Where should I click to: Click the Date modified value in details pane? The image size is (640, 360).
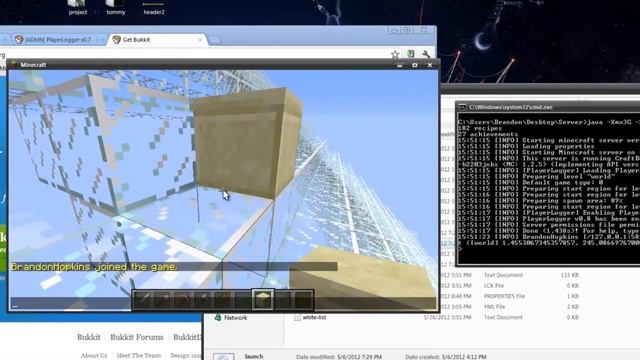359,357
